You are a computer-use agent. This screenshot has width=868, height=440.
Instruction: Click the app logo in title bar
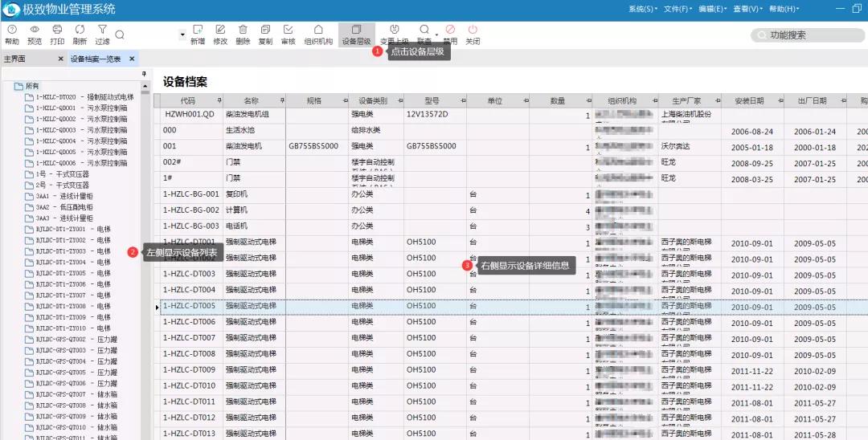11,10
